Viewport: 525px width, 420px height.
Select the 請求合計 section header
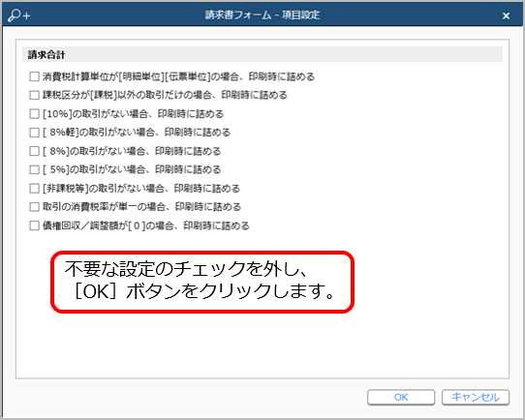pos(262,54)
